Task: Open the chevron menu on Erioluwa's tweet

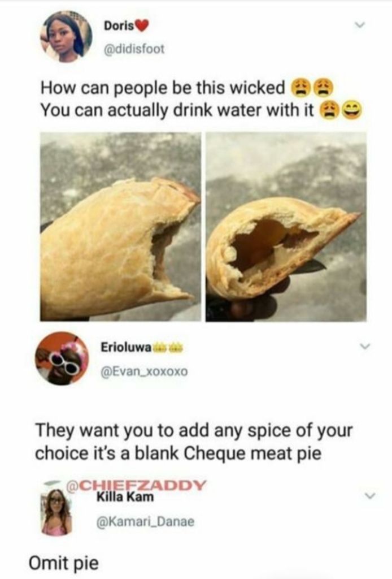Action: [365, 347]
